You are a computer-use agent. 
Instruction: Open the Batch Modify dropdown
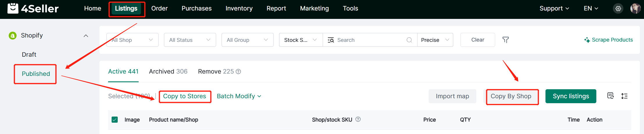239,96
